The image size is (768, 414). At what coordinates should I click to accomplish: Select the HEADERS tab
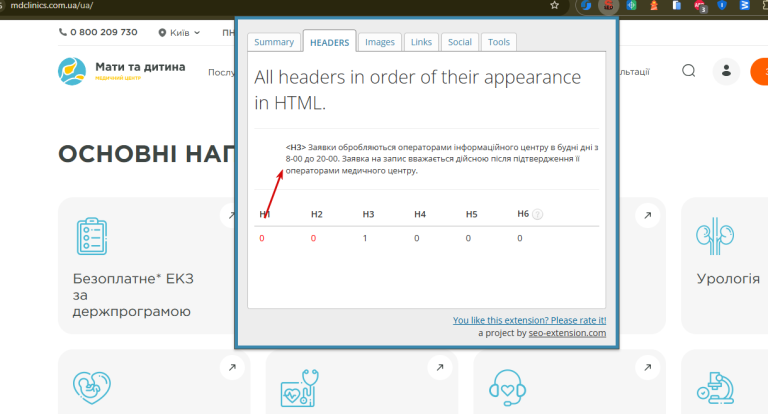(330, 42)
